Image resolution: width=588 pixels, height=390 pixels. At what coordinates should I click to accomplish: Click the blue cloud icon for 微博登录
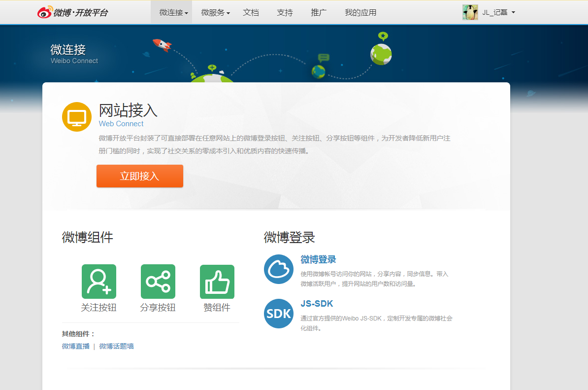click(278, 269)
